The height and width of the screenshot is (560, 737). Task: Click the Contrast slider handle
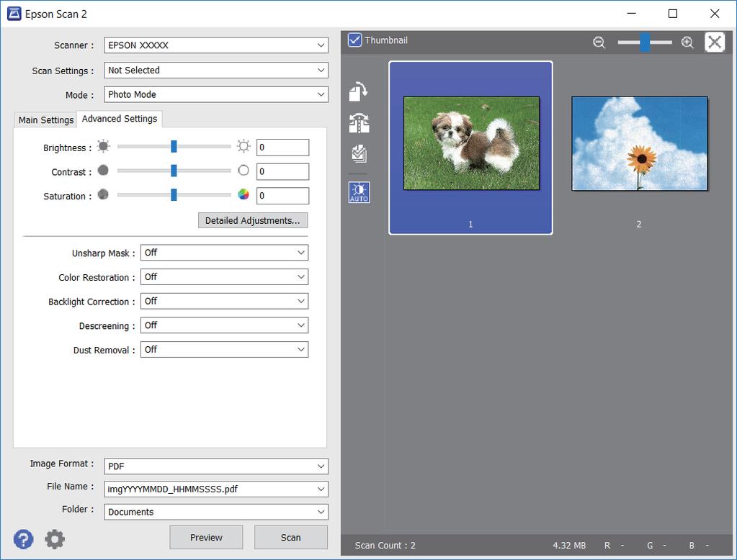[x=174, y=171]
